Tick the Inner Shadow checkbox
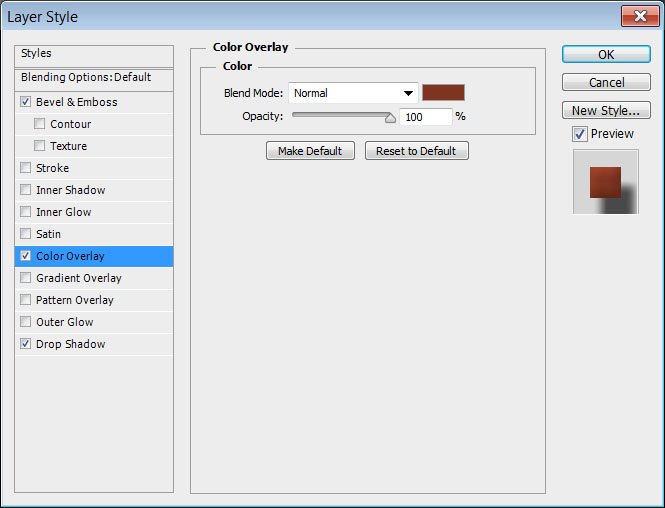Viewport: 665px width, 508px height. tap(25, 190)
